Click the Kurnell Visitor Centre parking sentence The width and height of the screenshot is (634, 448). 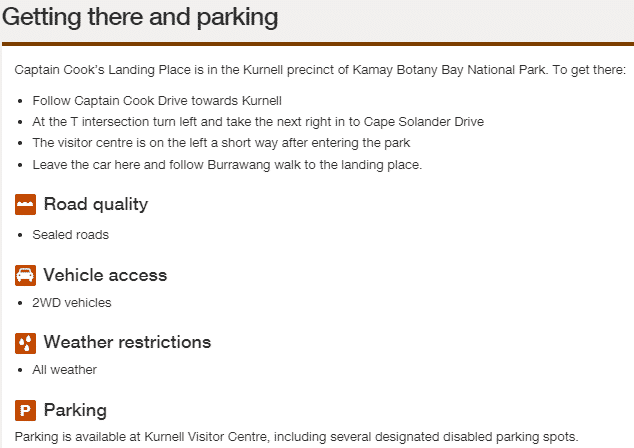tap(296, 437)
